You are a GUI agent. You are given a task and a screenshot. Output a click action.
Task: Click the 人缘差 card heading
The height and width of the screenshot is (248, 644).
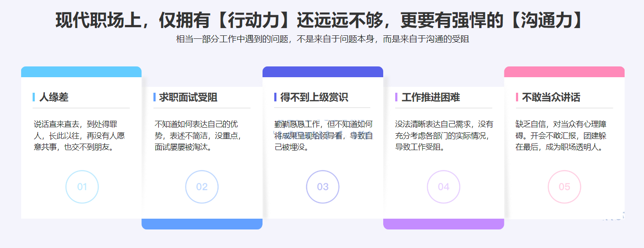pyautogui.click(x=54, y=97)
